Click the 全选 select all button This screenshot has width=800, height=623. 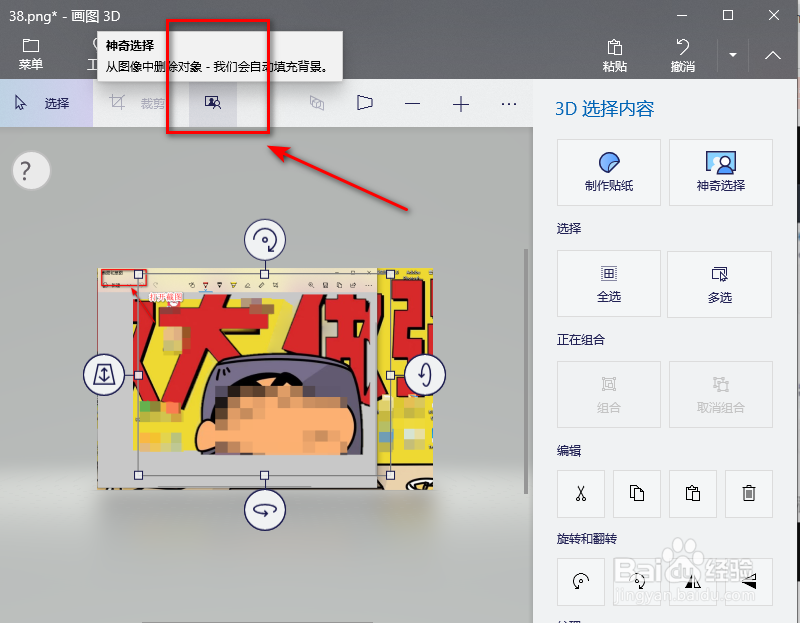pos(609,284)
